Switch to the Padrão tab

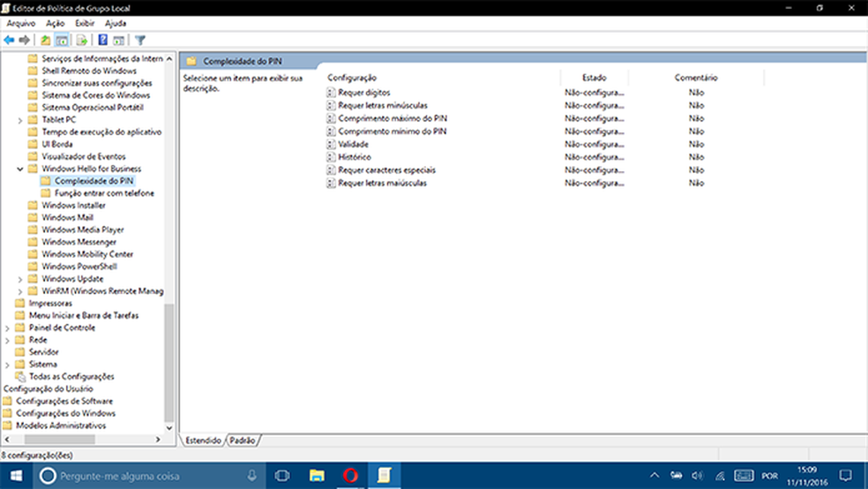click(x=243, y=440)
